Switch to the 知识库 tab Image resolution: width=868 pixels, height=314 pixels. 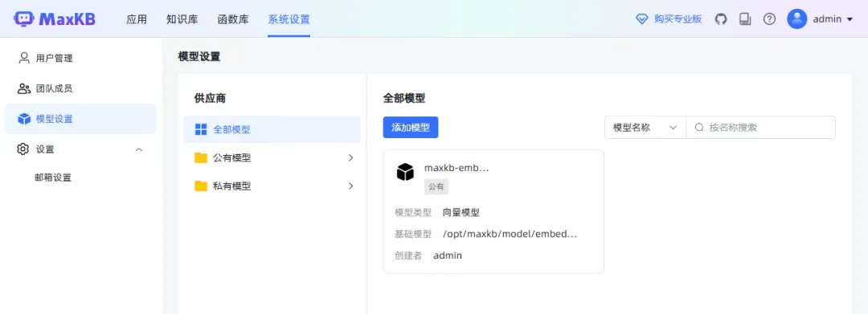(182, 19)
